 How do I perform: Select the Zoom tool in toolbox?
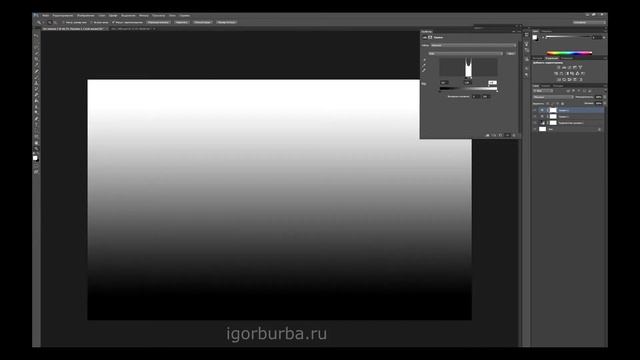(x=36, y=148)
